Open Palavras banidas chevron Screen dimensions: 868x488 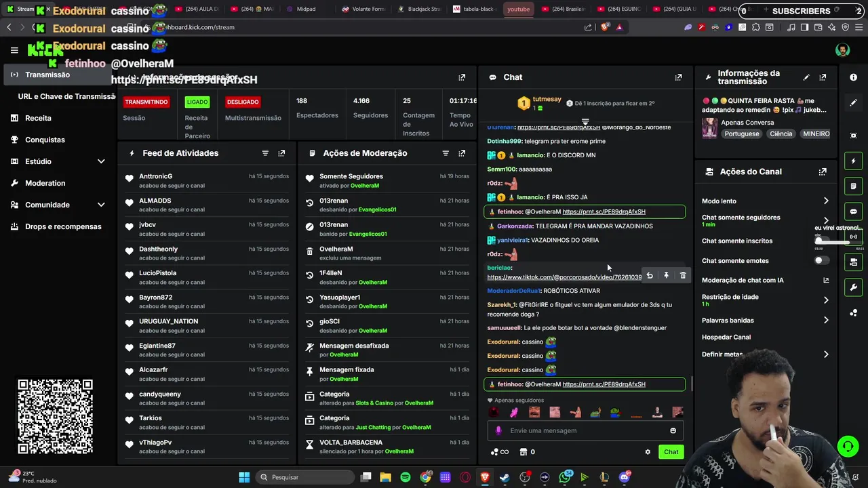coord(826,321)
